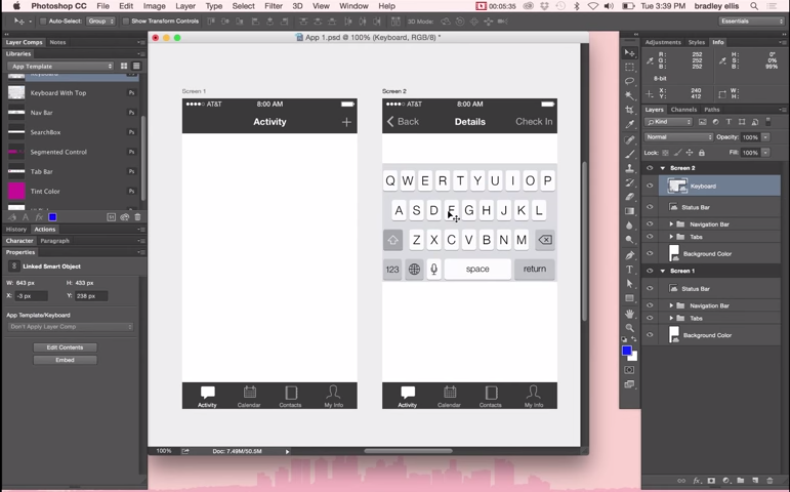This screenshot has width=790, height=492.
Task: Hide the Keyboard layer
Action: tap(649, 186)
